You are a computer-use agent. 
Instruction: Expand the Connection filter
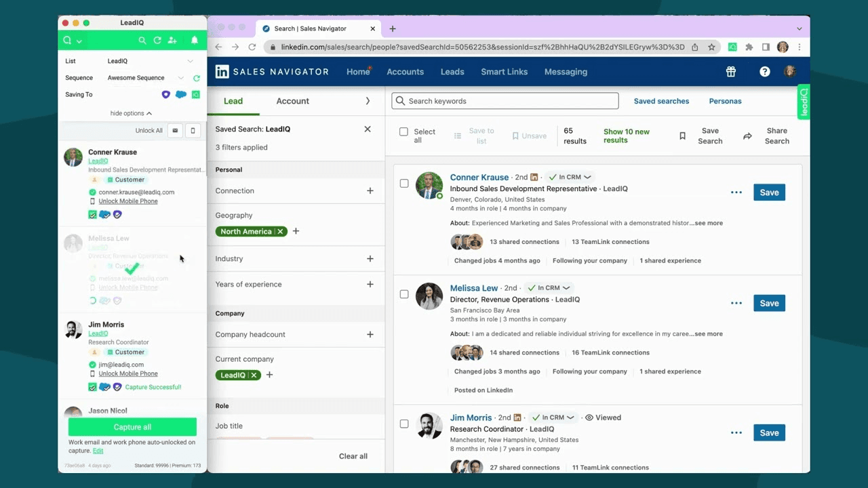tap(370, 191)
